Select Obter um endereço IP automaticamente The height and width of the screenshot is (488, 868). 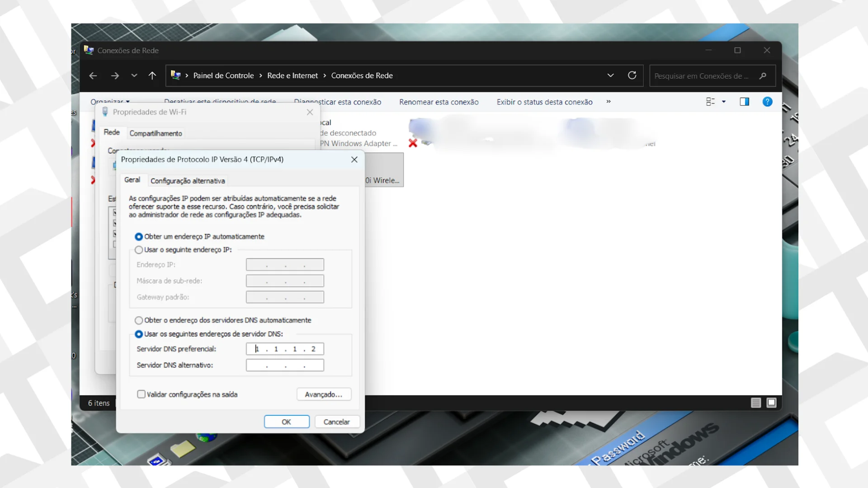coord(199,237)
